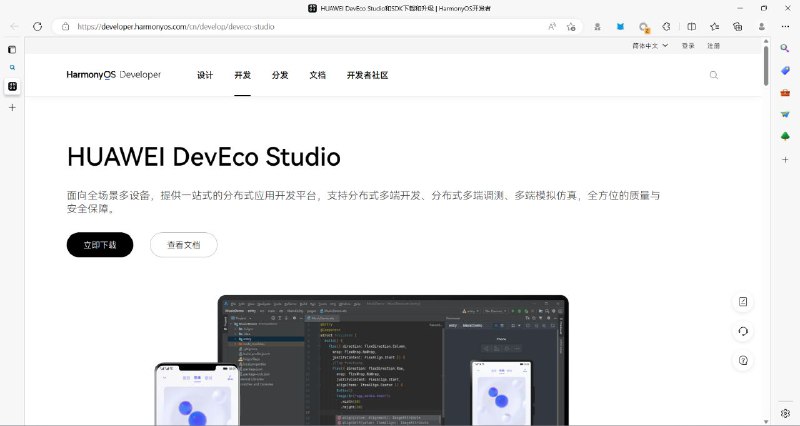Screen dimensions: 800x426
Task: Click the 查看文档 button
Action: (x=184, y=245)
